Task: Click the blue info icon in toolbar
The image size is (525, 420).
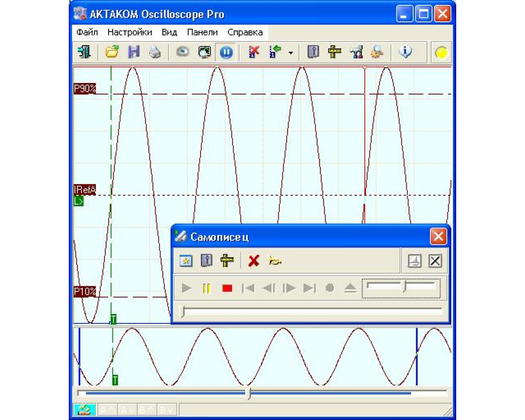Action: pyautogui.click(x=405, y=52)
